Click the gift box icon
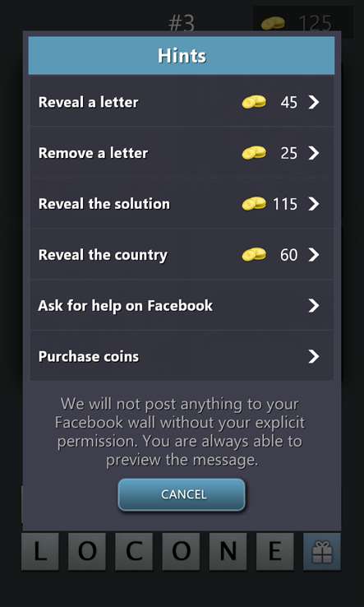 pyautogui.click(x=322, y=552)
